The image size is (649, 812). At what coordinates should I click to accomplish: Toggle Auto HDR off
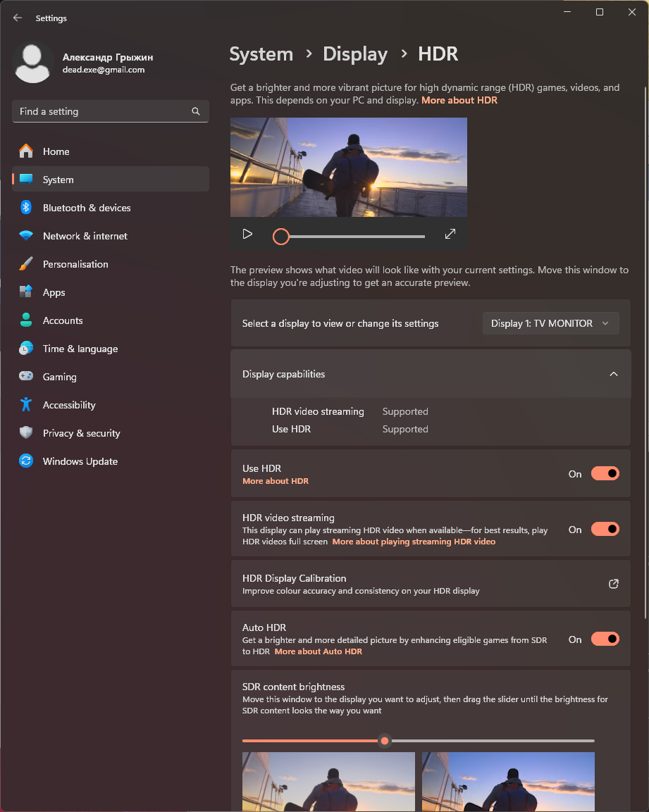[605, 639]
